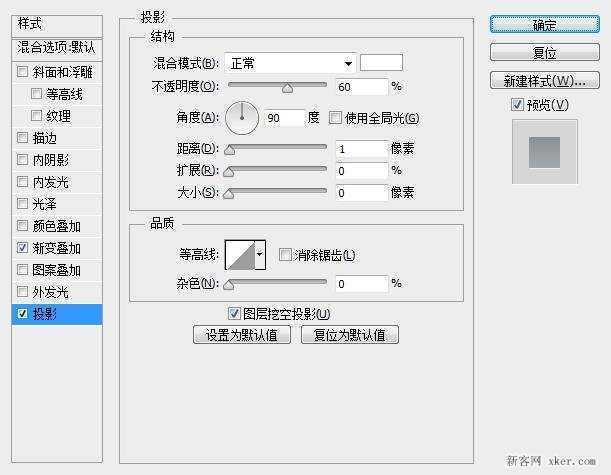Click the 扩展 percent value field
The width and height of the screenshot is (611, 475).
pos(362,171)
